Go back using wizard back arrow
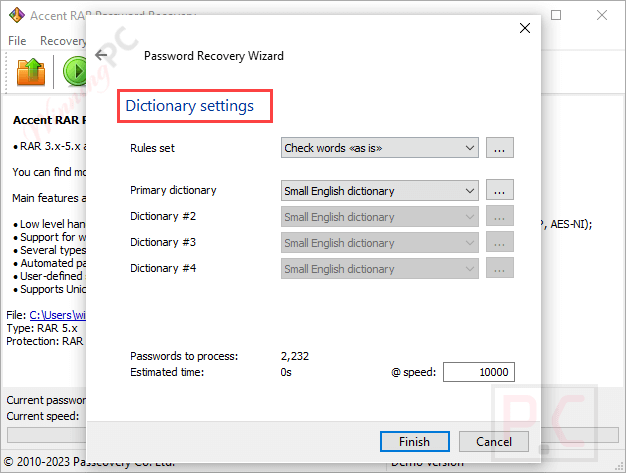Viewport: 626px width, 473px height. tap(101, 55)
